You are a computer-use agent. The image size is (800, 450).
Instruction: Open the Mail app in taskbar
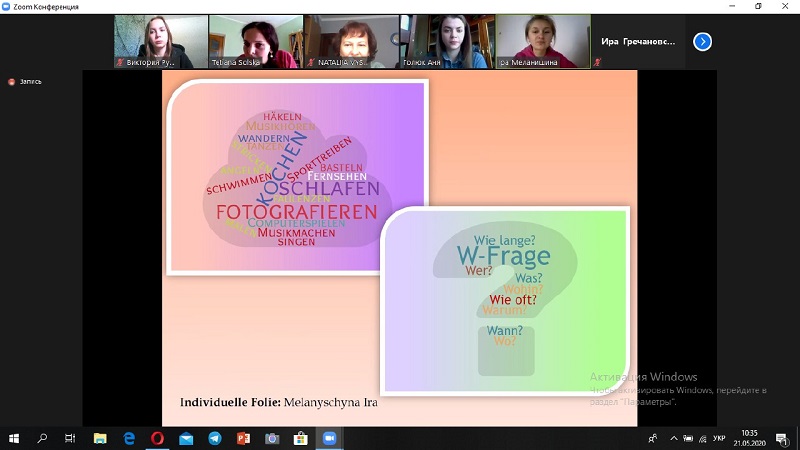pyautogui.click(x=186, y=438)
